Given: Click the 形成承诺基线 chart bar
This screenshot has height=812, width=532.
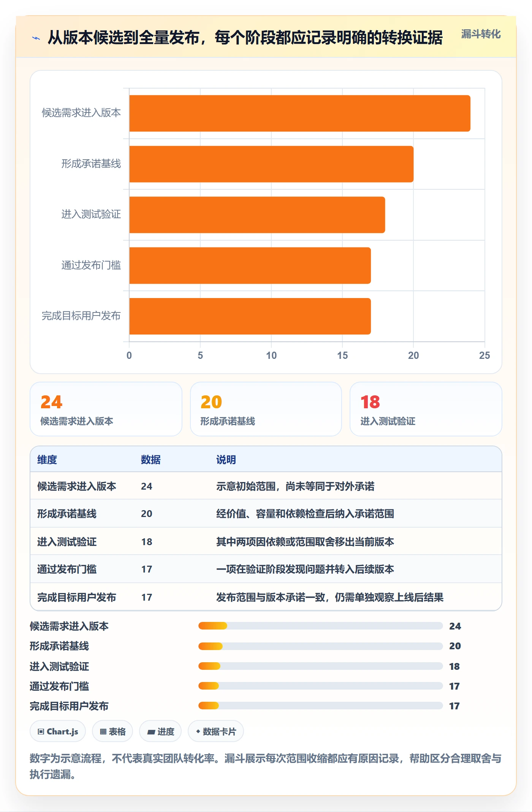Looking at the screenshot, I should coord(271,164).
